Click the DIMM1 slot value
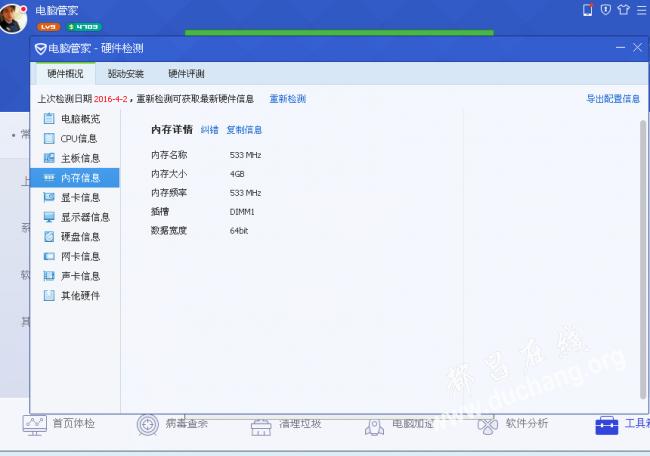 pyautogui.click(x=242, y=212)
